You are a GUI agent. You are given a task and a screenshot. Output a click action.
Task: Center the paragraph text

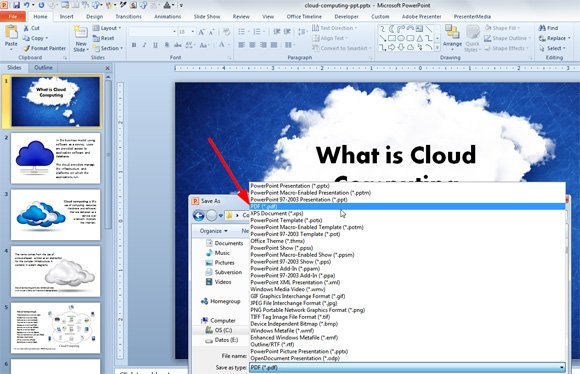click(x=252, y=45)
